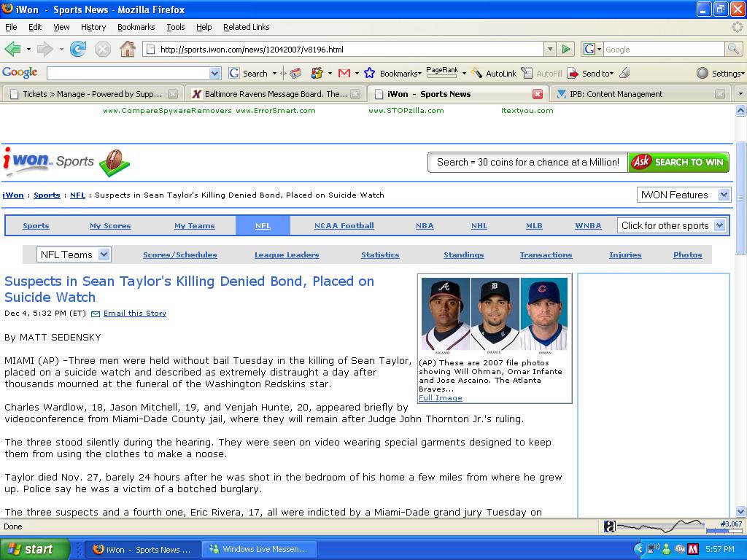Open the NCAA Football navigation link
Viewport: 747px width, 560px height.
(344, 226)
